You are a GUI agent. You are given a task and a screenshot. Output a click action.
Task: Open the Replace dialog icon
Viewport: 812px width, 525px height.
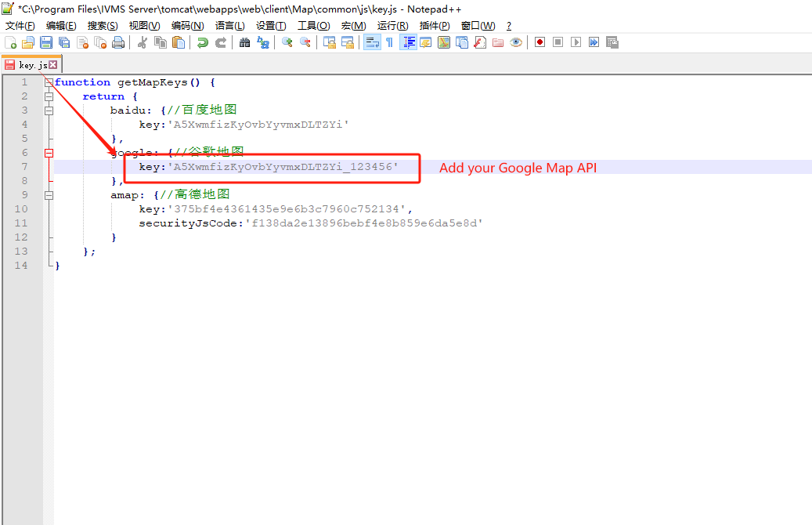[x=263, y=42]
